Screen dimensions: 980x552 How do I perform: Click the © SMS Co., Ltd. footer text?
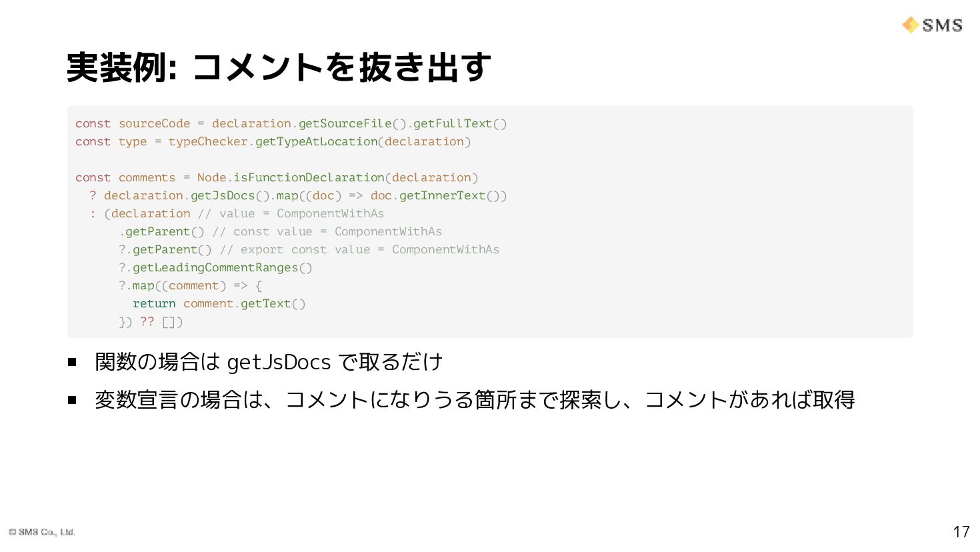tap(42, 532)
